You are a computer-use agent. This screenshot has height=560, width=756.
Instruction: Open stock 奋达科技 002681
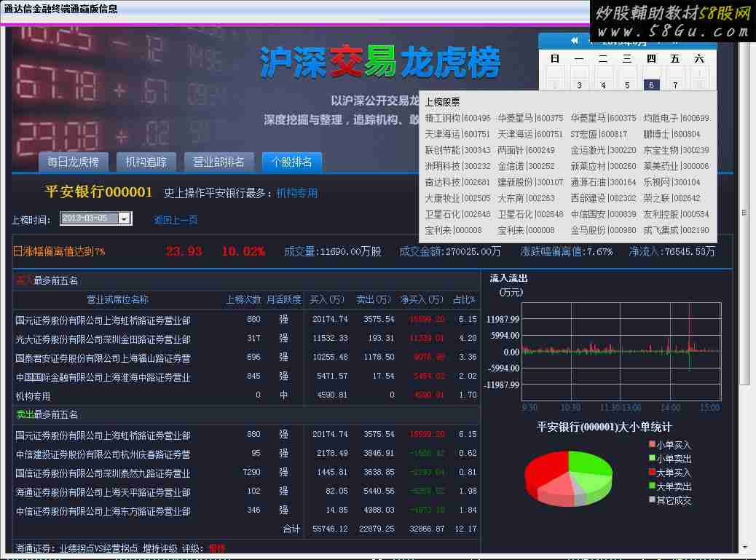[x=457, y=182]
